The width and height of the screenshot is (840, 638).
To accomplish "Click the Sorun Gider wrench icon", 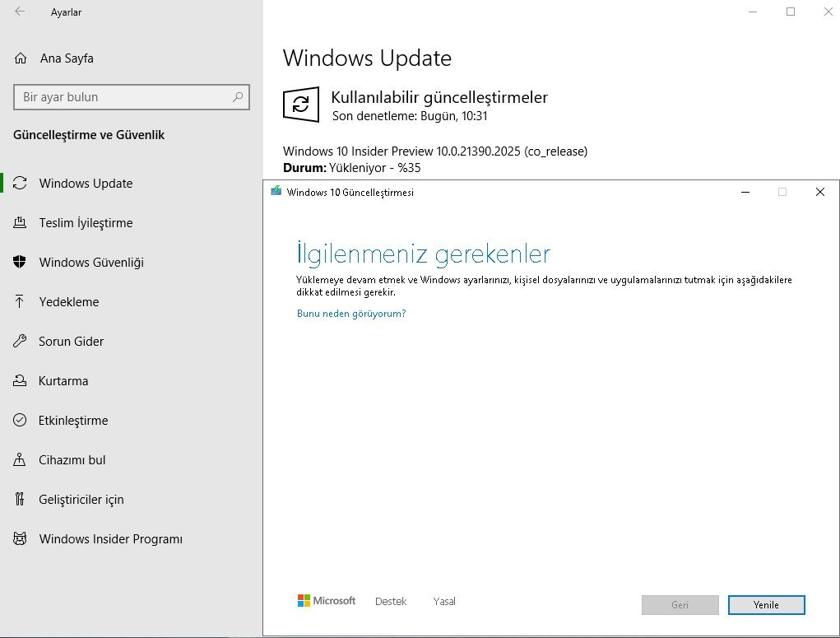I will pos(20,341).
